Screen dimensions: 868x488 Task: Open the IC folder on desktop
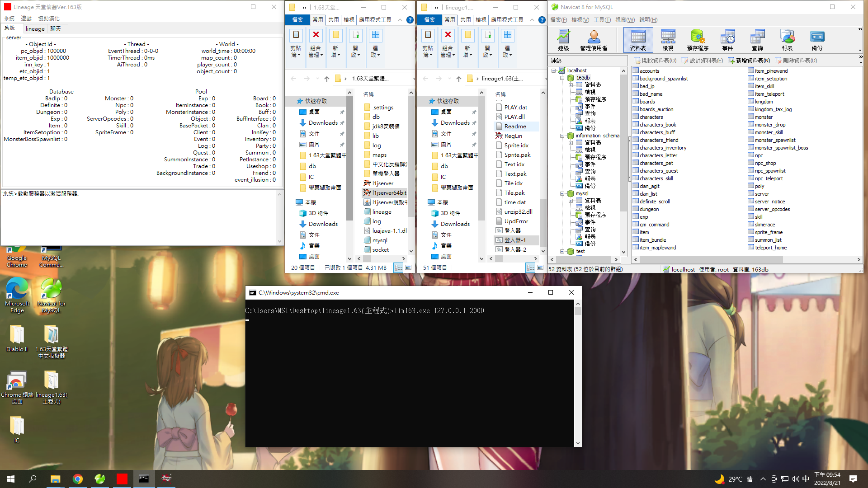pos(17,430)
